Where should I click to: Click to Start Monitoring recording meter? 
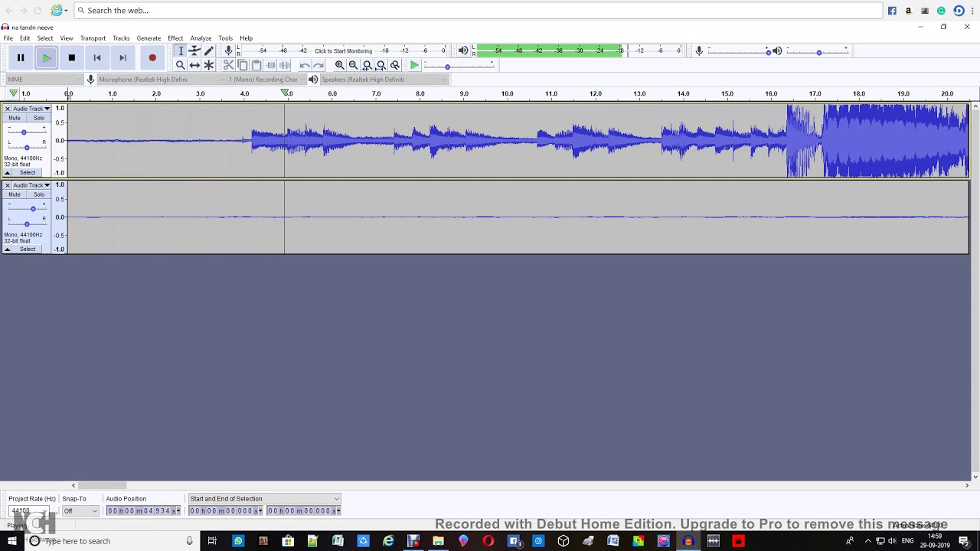coord(343,51)
